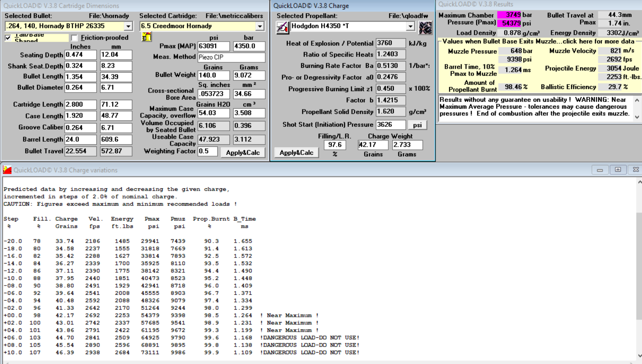Click the Cross-sectional Bore Area sq. inches field

214,94
